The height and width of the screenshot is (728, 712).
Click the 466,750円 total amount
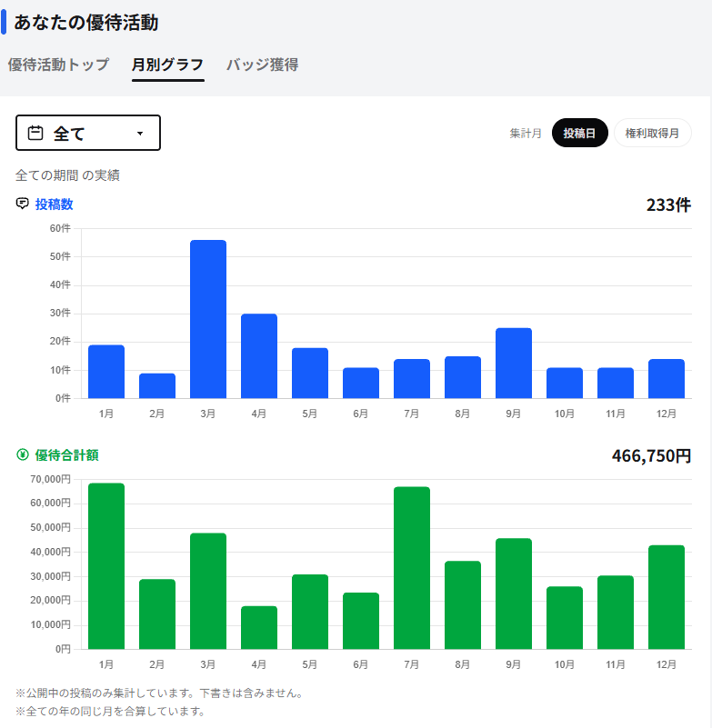tap(652, 456)
